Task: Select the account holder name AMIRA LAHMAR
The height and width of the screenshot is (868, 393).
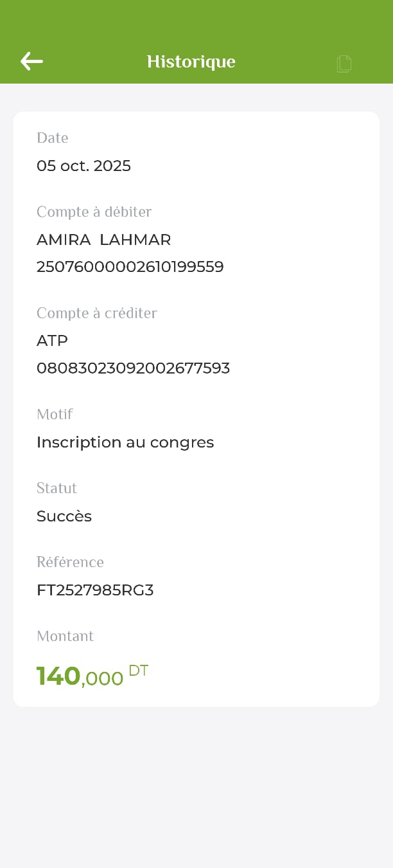Action: tap(103, 240)
